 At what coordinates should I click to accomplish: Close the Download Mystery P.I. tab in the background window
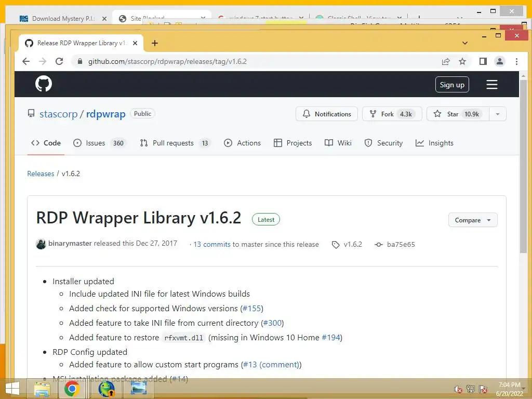104,19
